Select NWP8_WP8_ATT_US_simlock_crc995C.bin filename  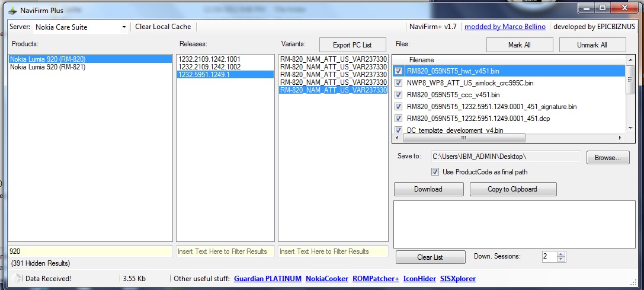(x=470, y=83)
